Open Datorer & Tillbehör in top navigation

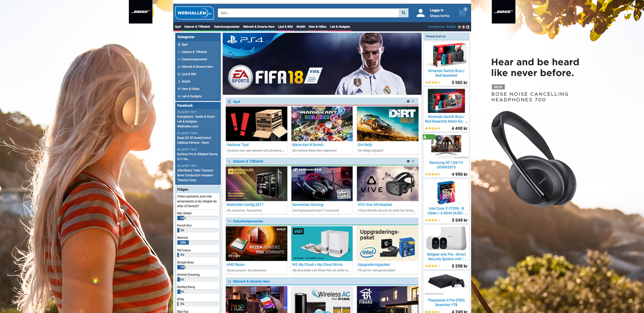[x=197, y=27]
